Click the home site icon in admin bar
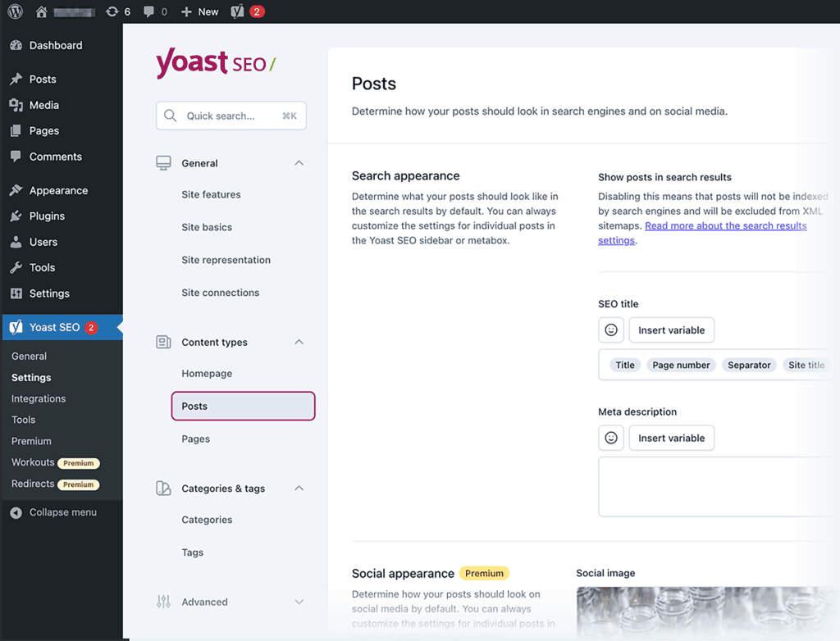 coord(42,12)
